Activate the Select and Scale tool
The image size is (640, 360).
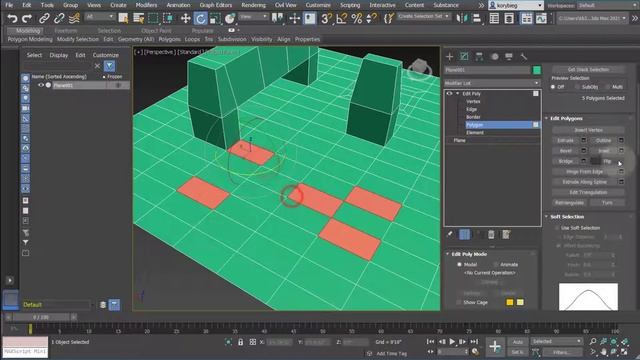[x=215, y=18]
